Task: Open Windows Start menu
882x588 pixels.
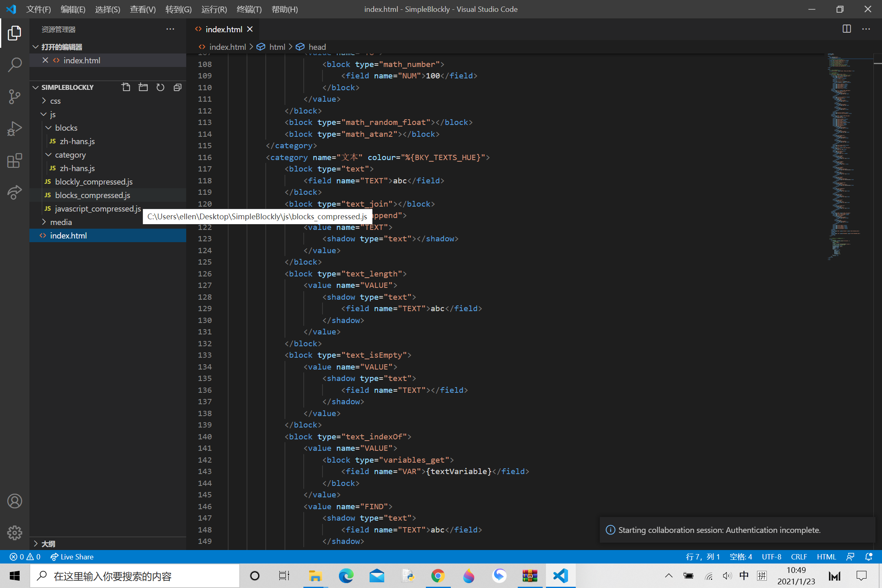Action: pos(15,576)
